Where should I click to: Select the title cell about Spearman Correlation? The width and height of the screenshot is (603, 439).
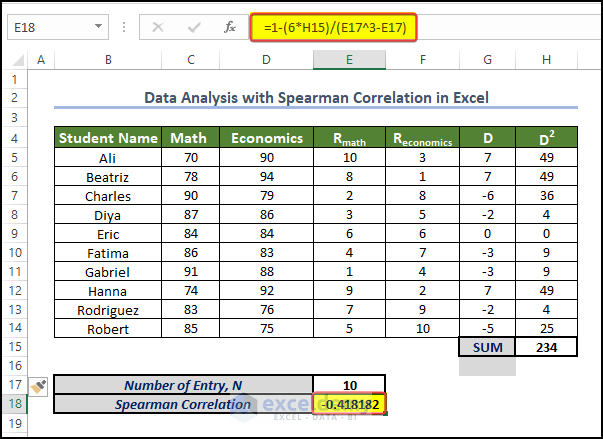coord(316,98)
